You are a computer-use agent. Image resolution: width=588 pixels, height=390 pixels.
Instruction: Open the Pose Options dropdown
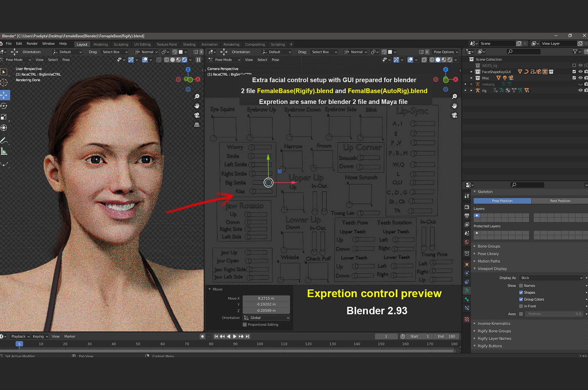tap(446, 52)
